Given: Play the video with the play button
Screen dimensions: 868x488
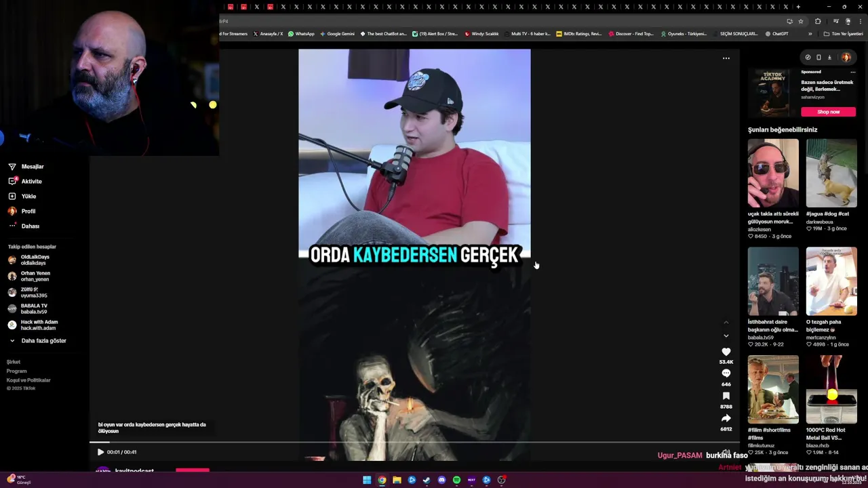Looking at the screenshot, I should click(x=100, y=452).
